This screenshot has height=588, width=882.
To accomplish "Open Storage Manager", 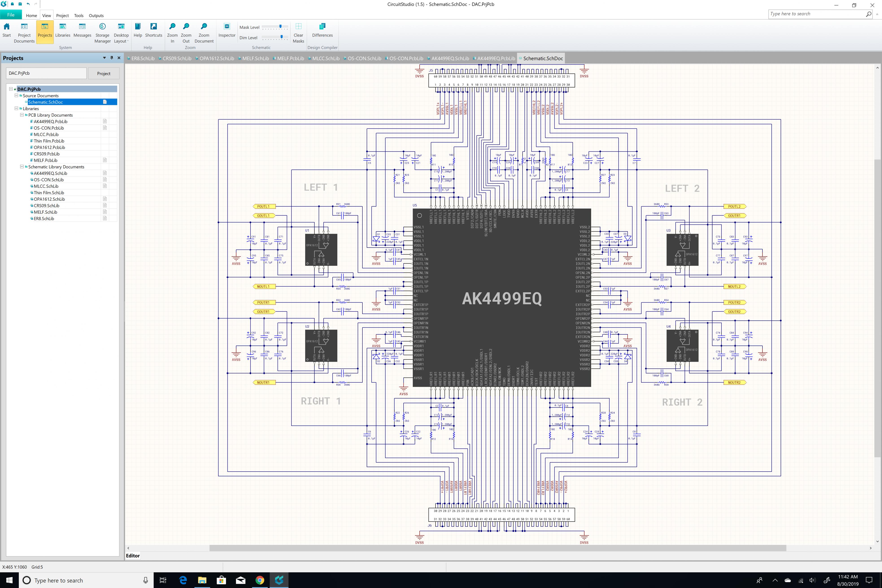I will click(102, 33).
